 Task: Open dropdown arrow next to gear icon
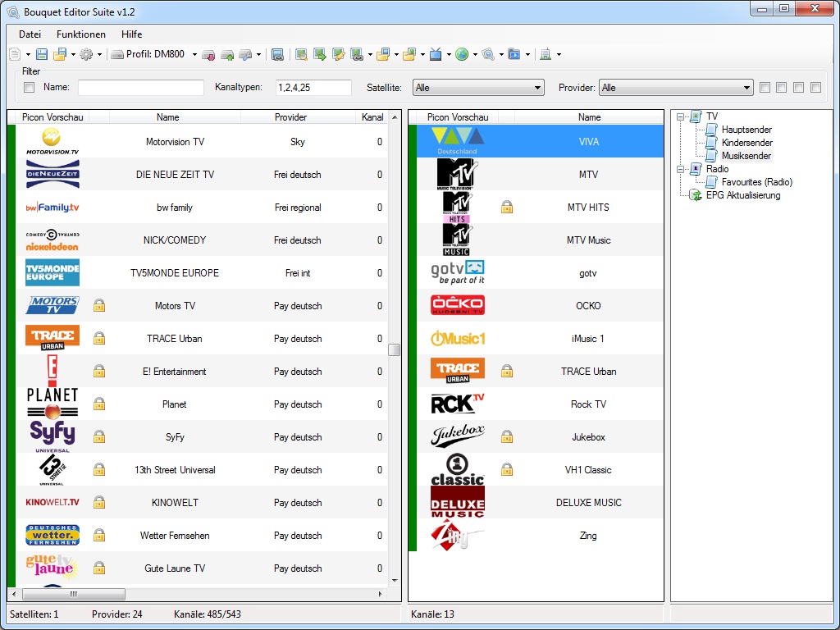coord(99,55)
